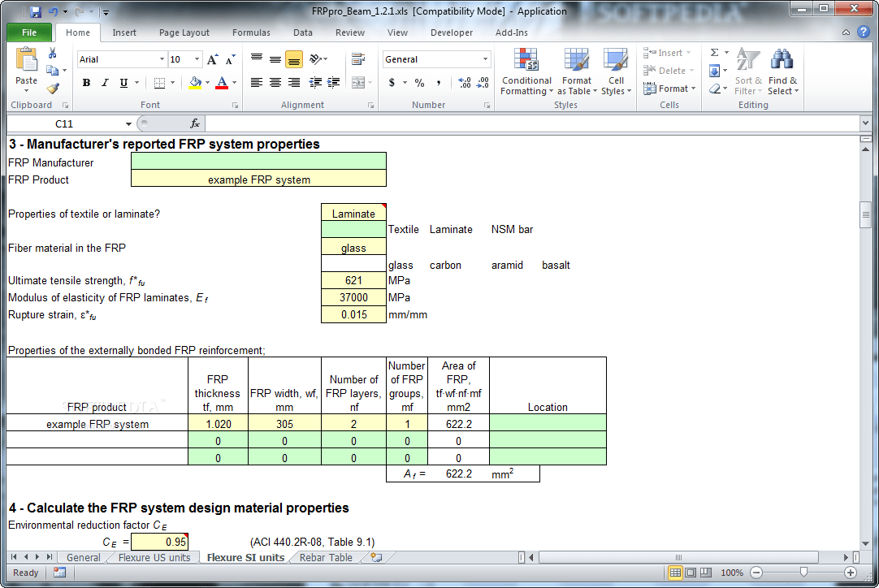Open the Font dialog box launcher
Screen dimensions: 879x588
coord(235,106)
